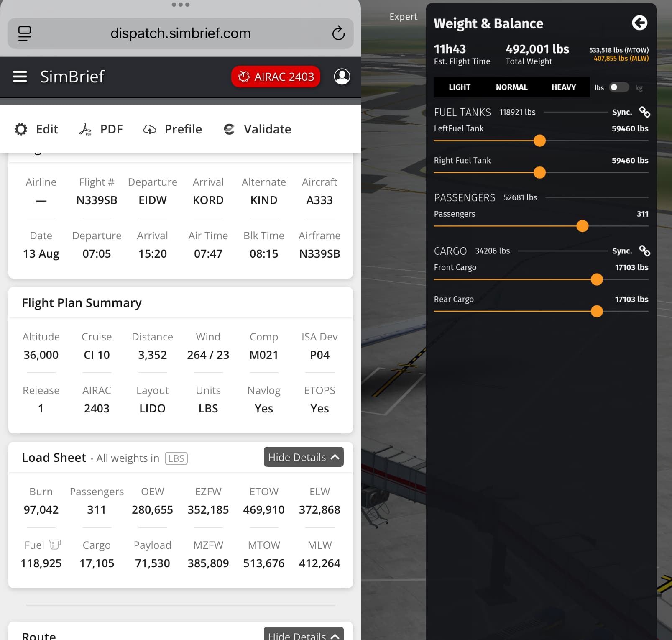Close Weight & Balance with back arrow
Viewport: 672px width, 640px height.
tap(639, 23)
